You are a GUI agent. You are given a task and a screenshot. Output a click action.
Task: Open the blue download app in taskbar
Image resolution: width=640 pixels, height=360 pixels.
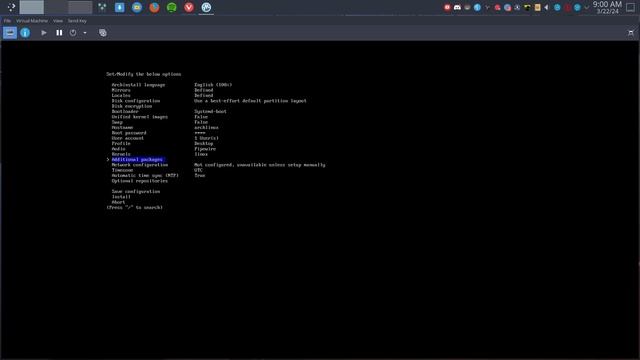[x=120, y=7]
